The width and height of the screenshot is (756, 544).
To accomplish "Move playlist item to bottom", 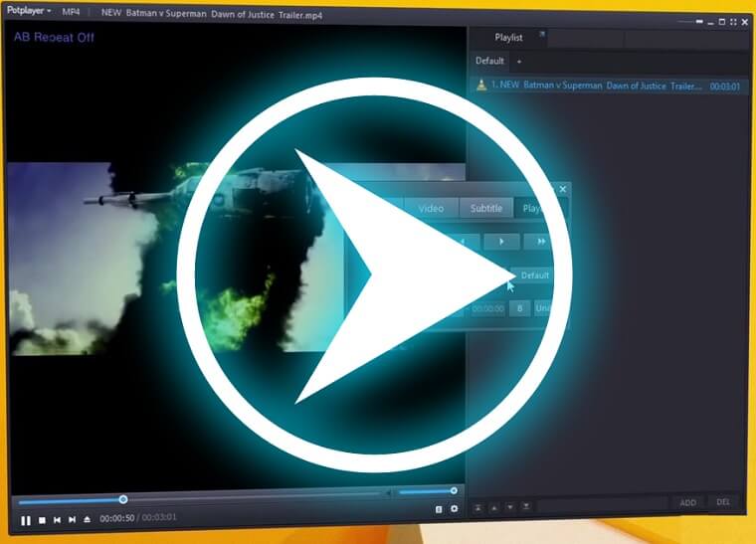I will [526, 506].
